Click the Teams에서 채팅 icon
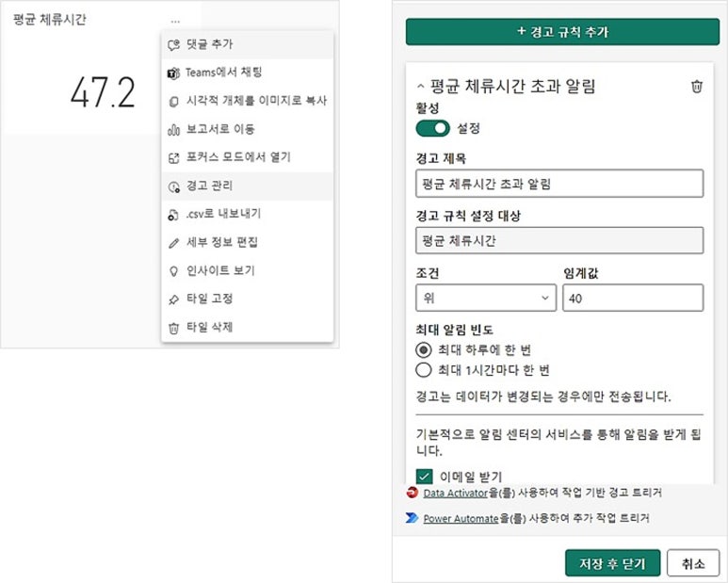This screenshot has width=728, height=583. (x=172, y=73)
